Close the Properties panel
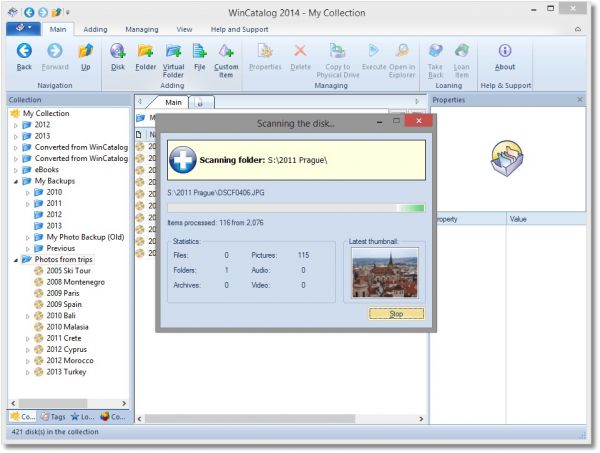Viewport: 600px width, 453px height. click(580, 100)
